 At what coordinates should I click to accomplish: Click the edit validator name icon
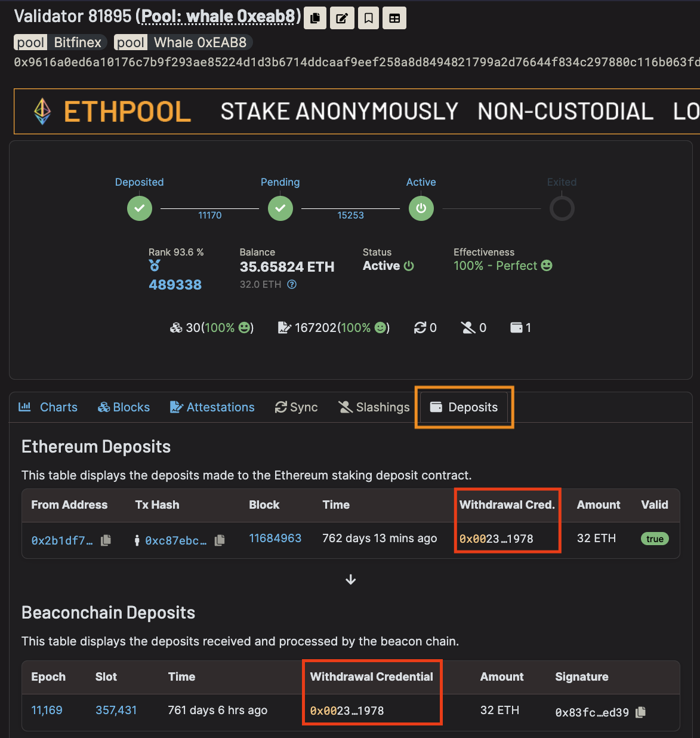(x=342, y=18)
